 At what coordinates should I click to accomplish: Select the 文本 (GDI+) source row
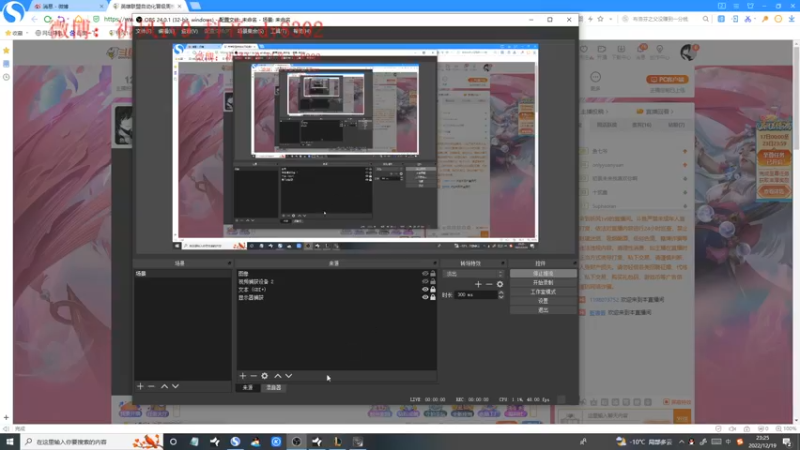(x=336, y=289)
